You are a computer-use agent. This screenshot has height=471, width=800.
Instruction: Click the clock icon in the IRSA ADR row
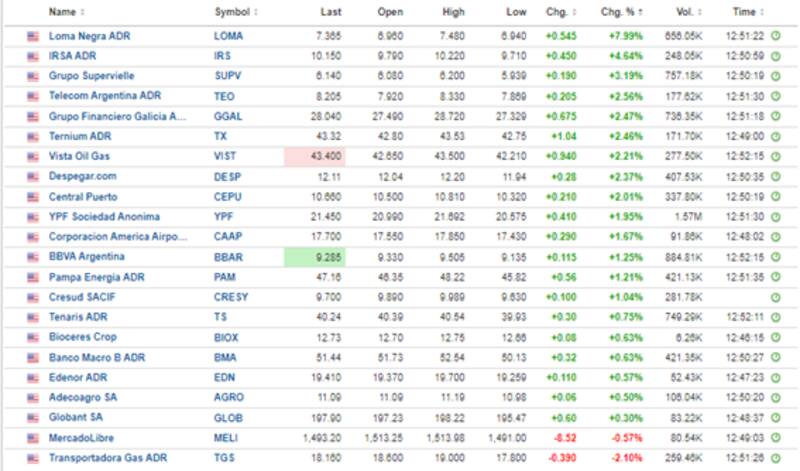coord(776,56)
